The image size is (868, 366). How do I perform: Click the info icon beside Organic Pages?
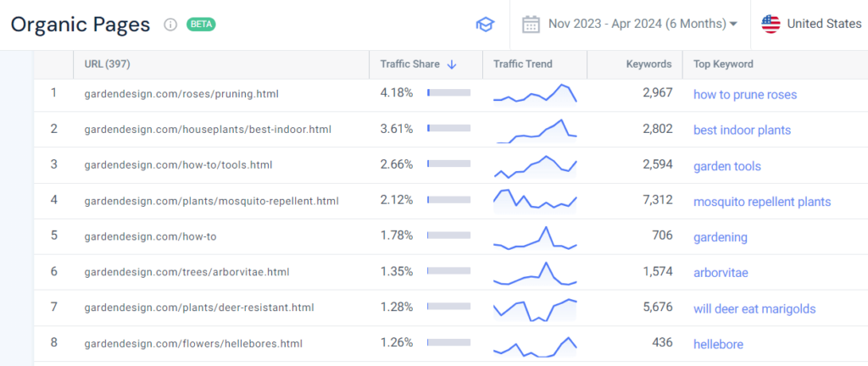coord(170,25)
